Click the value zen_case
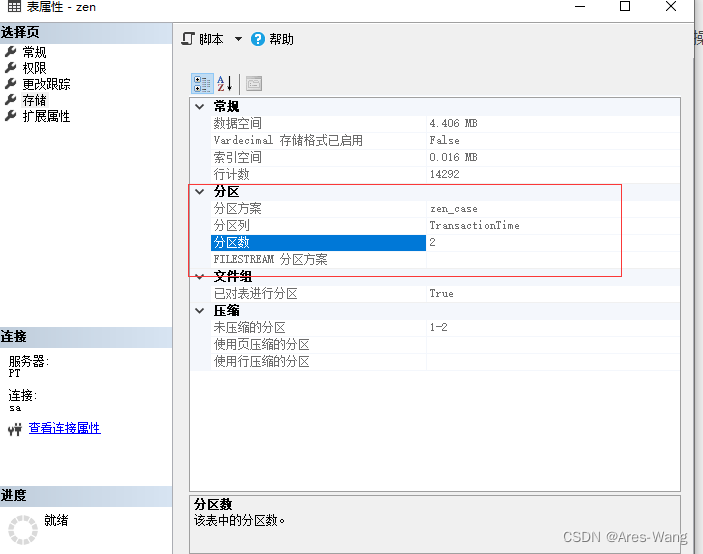 (x=453, y=209)
